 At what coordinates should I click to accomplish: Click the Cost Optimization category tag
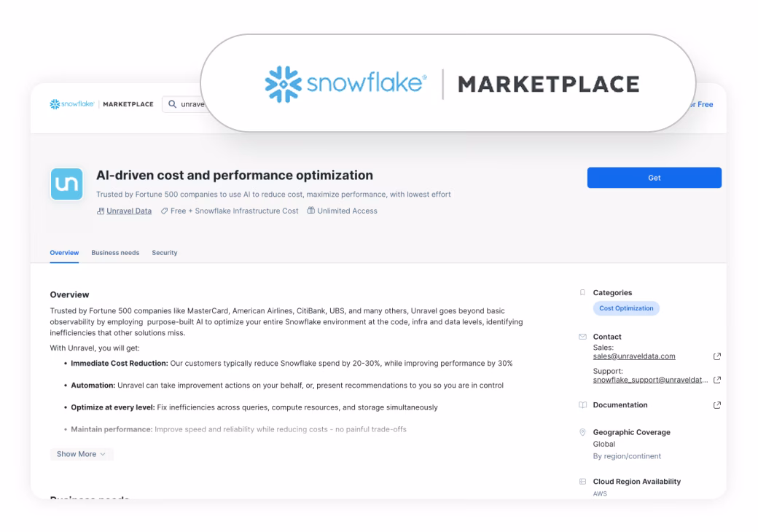(626, 308)
